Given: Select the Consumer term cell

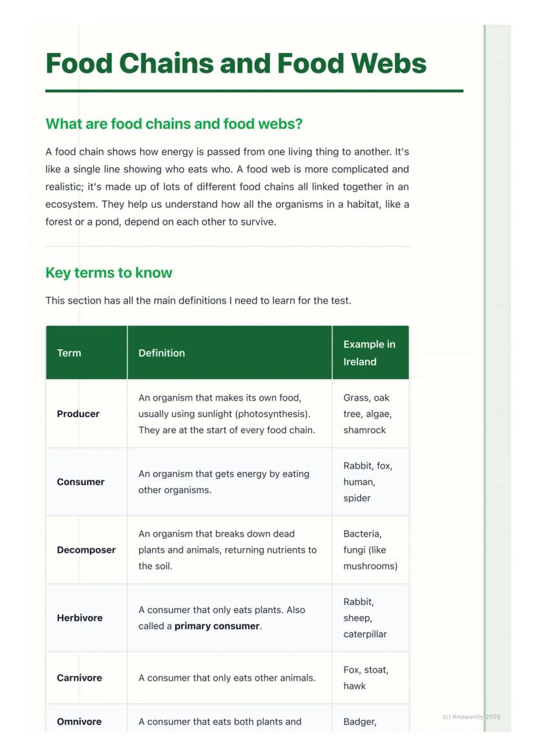Looking at the screenshot, I should click(x=81, y=482).
